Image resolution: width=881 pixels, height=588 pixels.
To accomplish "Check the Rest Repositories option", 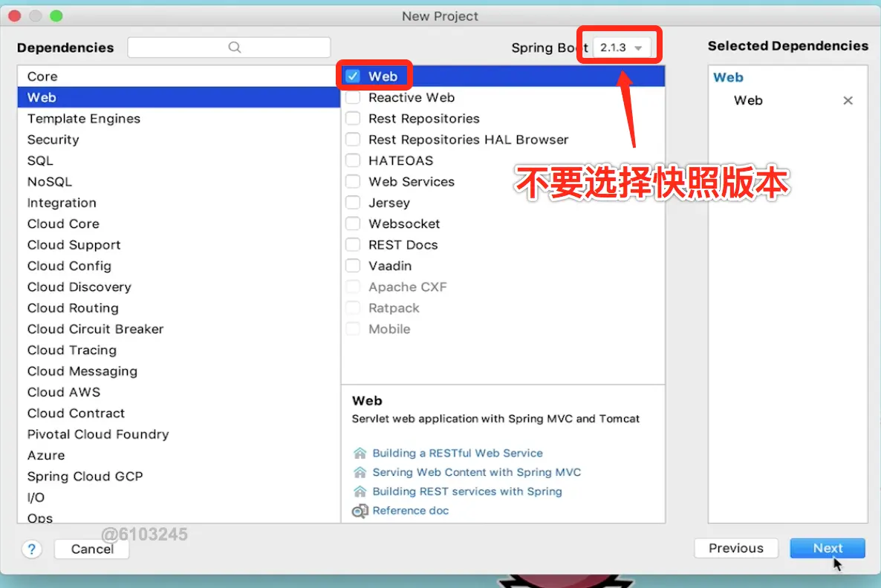I will [353, 118].
